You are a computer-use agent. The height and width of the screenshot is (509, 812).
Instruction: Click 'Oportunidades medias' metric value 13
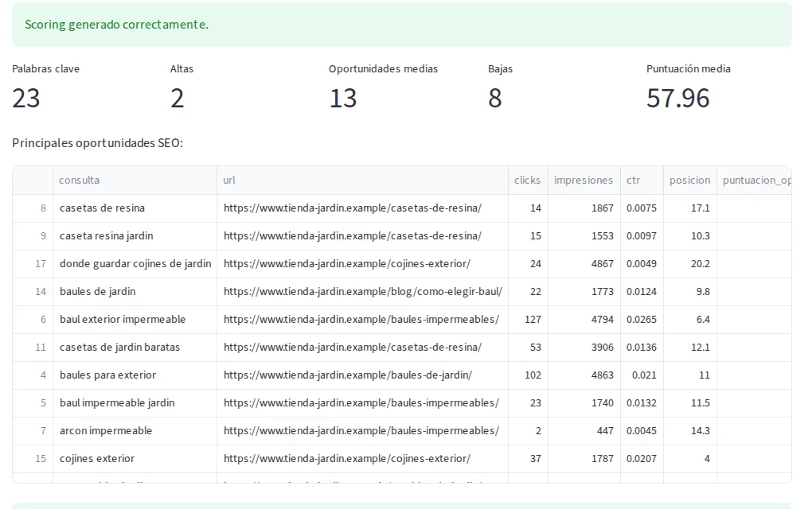[x=343, y=99]
